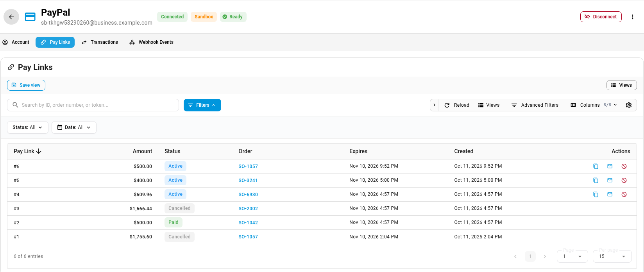This screenshot has width=644, height=272.
Task: Switch to the Transactions tab
Action: (100, 42)
